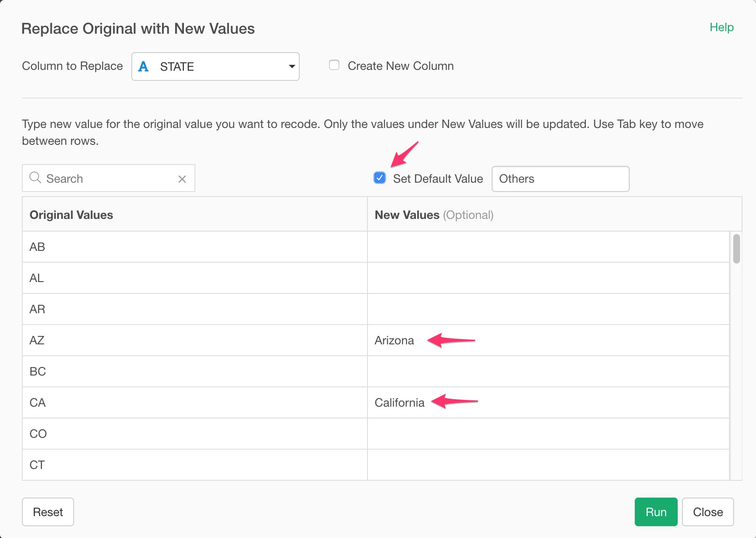This screenshot has height=538, width=756.
Task: Click the new value cell for CT
Action: point(548,465)
